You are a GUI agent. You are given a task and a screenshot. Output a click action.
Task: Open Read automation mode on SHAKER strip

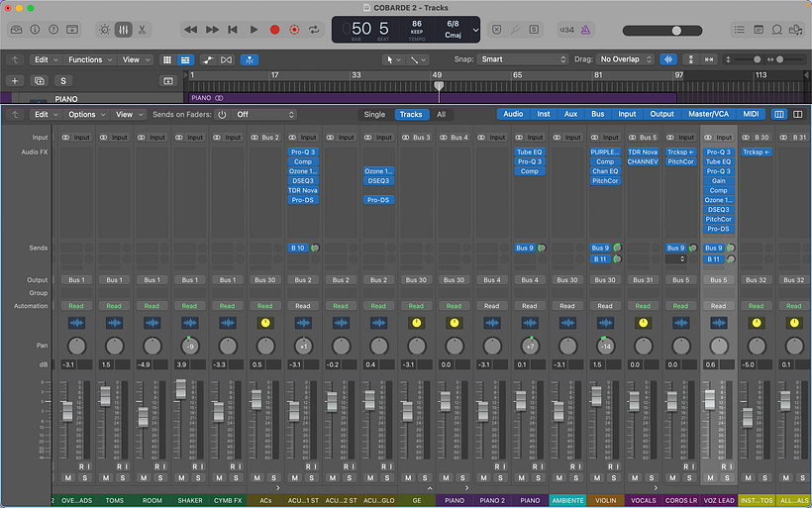coord(189,306)
